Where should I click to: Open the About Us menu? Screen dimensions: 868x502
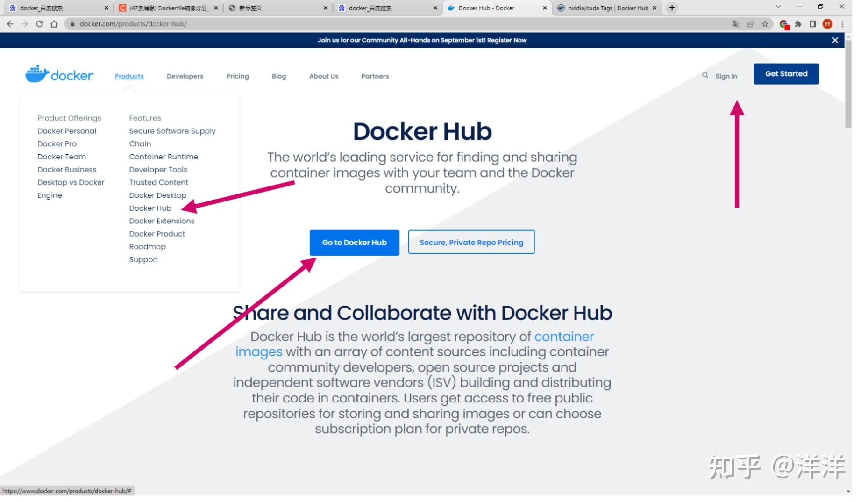click(324, 76)
